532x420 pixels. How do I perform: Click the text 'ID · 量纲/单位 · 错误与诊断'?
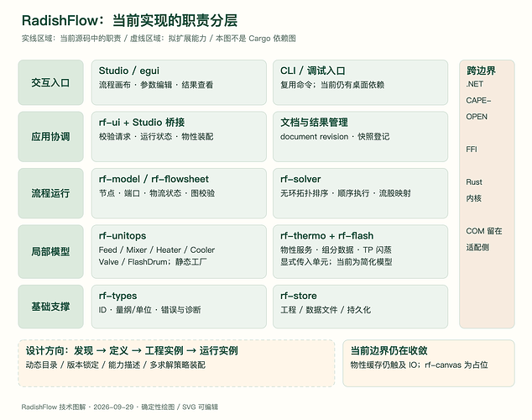pyautogui.click(x=150, y=310)
